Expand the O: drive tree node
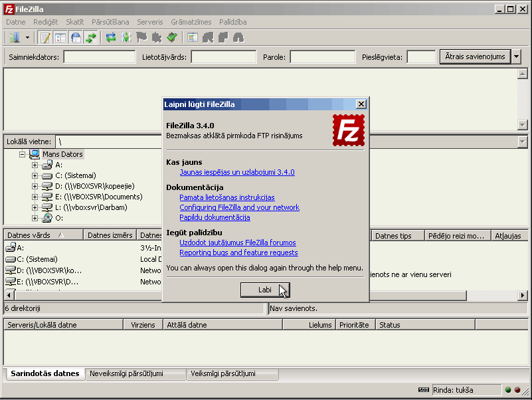532x400 pixels. 35,218
